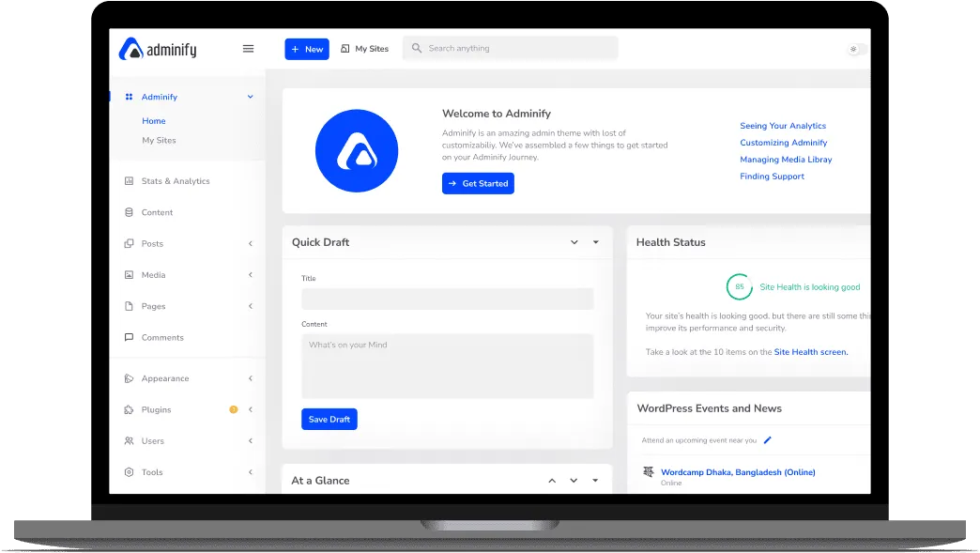Click the Tools hexagon icon
This screenshot has height=553, width=980.
tap(129, 472)
